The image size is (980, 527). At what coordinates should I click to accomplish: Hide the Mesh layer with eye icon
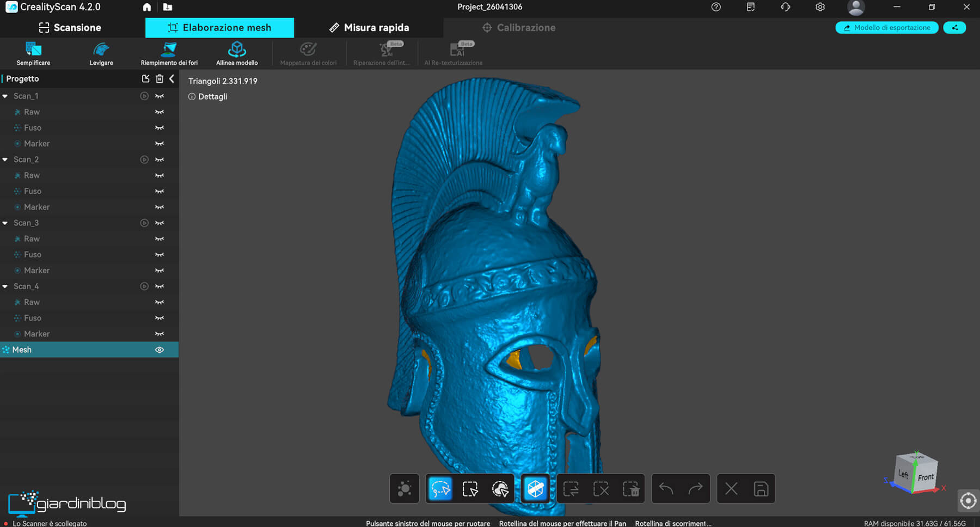160,350
